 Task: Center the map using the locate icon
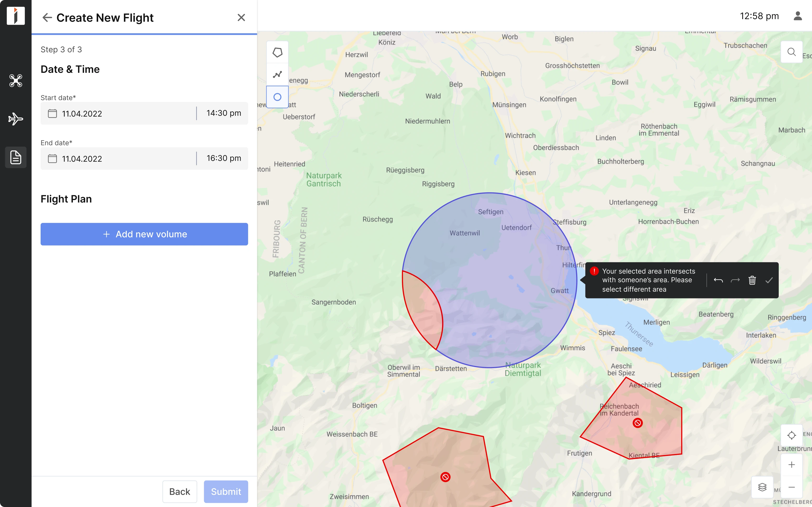[792, 435]
